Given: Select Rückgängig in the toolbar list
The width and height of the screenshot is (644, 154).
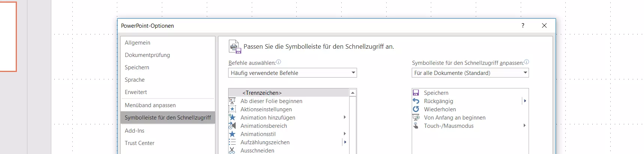Looking at the screenshot, I should (470, 101).
